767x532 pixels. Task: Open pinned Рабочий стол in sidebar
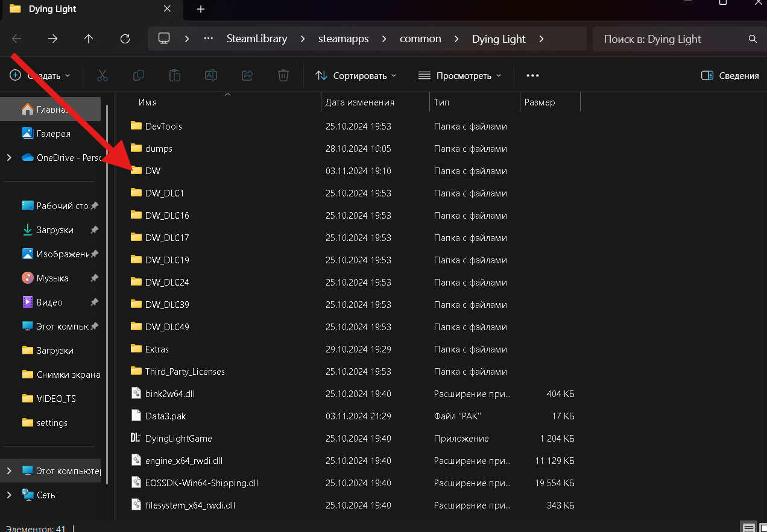51,206
